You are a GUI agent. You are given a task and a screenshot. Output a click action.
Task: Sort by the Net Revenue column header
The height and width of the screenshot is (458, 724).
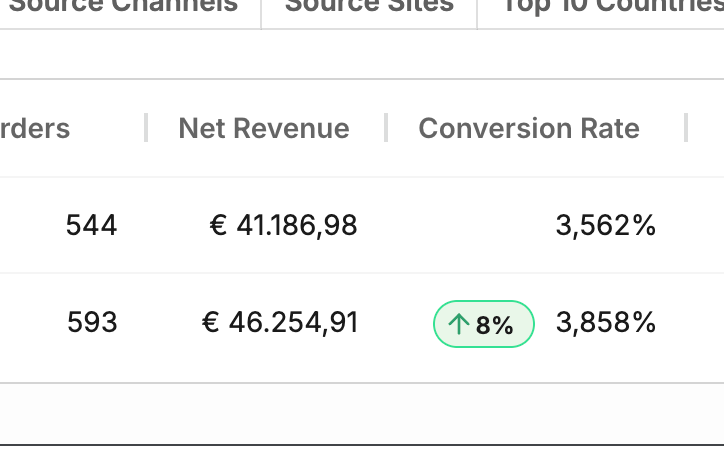pos(264,128)
